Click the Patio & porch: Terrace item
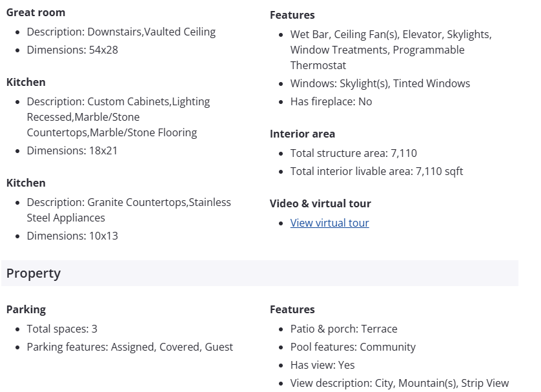Screen dimensions: 541x392 point(343,329)
